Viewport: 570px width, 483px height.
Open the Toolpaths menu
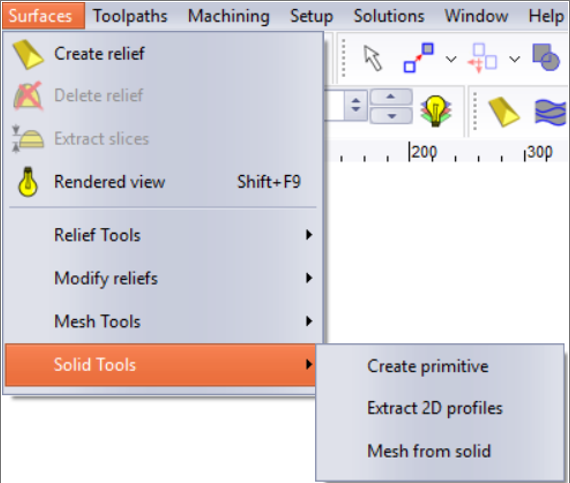pos(130,16)
